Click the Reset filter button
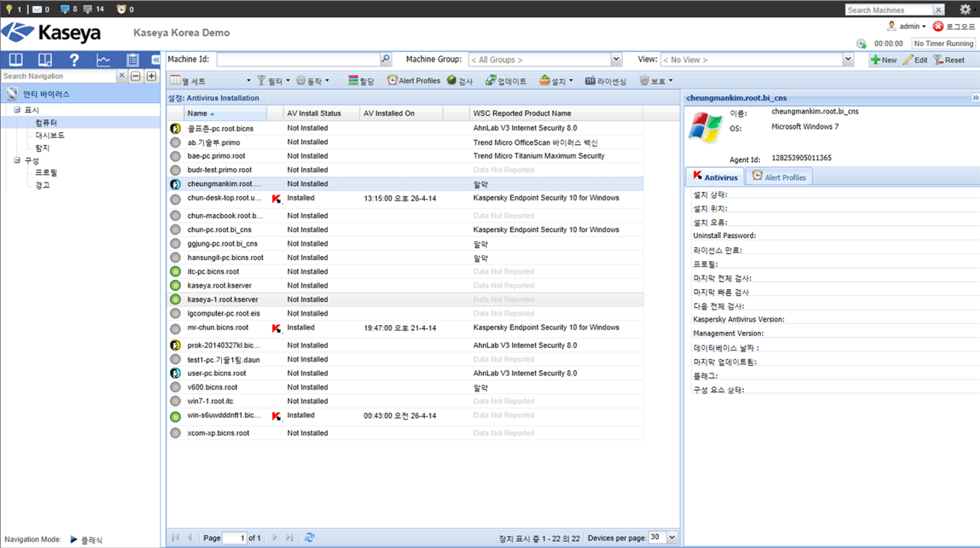The width and height of the screenshot is (980, 548). pyautogui.click(x=948, y=60)
